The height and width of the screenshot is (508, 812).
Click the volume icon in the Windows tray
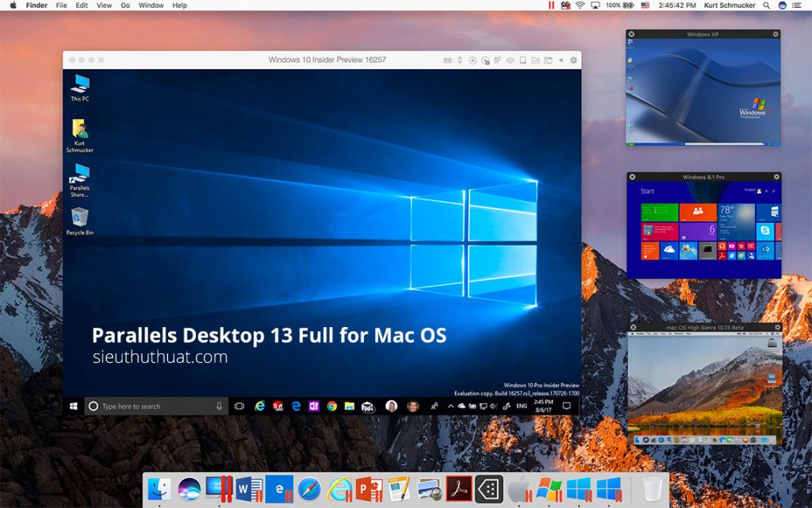pos(493,406)
